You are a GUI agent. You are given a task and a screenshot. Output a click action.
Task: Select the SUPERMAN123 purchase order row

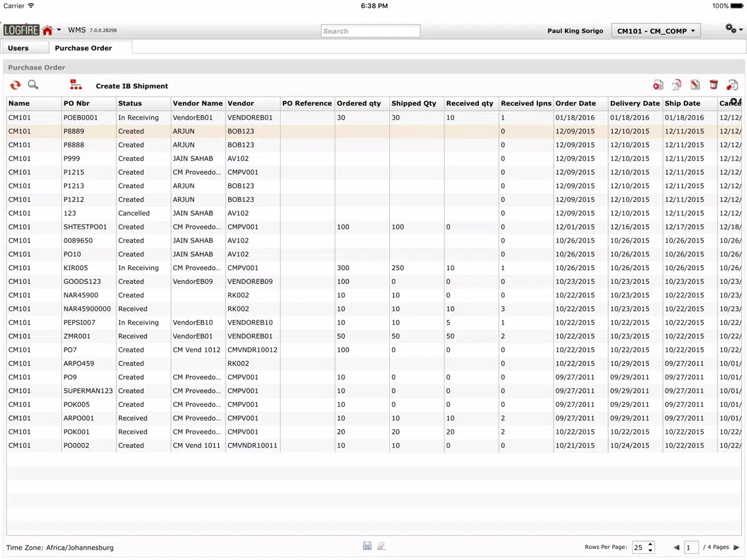tap(374, 391)
